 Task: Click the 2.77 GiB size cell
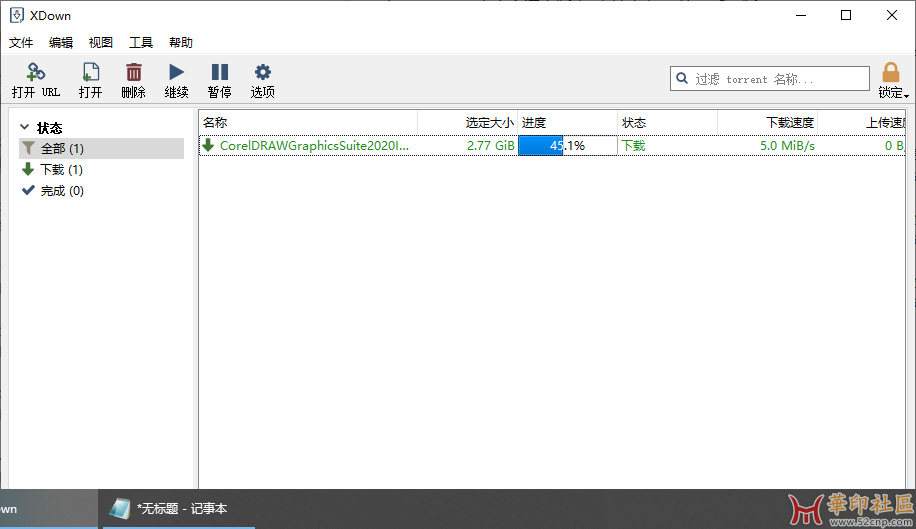(x=491, y=145)
